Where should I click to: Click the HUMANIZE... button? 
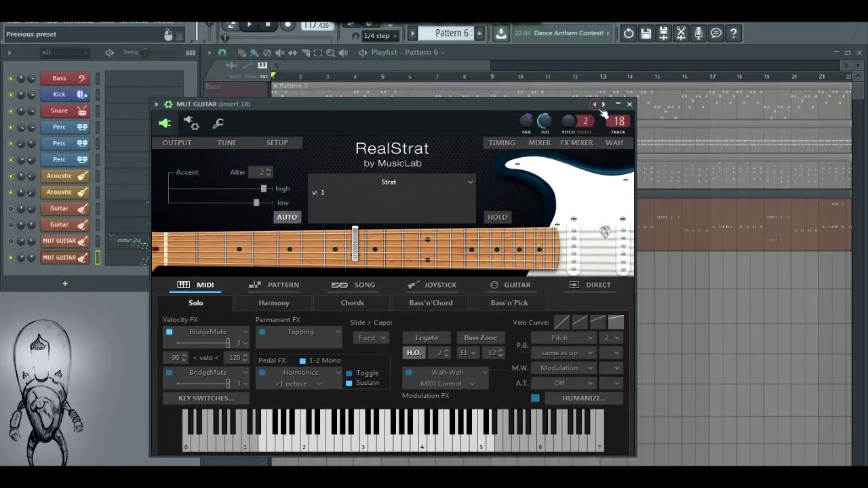(x=583, y=398)
